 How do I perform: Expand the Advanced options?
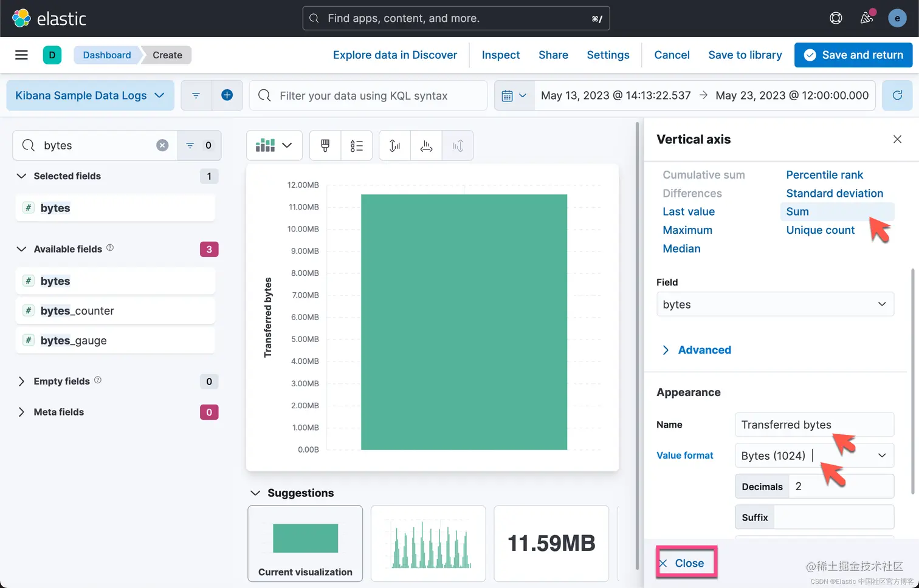697,350
